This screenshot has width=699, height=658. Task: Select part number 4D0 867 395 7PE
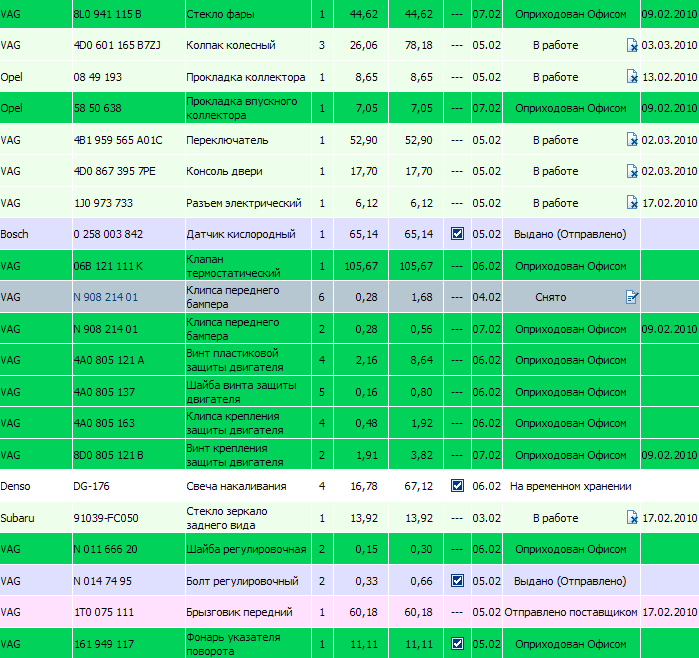point(115,171)
